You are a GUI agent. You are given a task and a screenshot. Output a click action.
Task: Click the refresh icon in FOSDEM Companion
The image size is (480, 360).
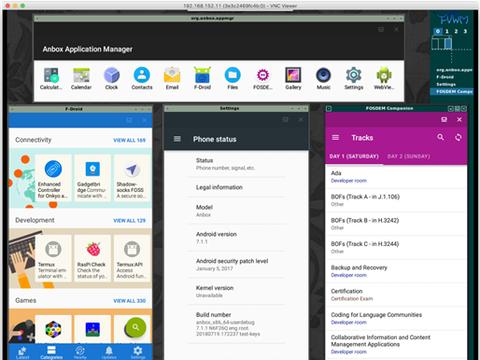click(x=458, y=137)
